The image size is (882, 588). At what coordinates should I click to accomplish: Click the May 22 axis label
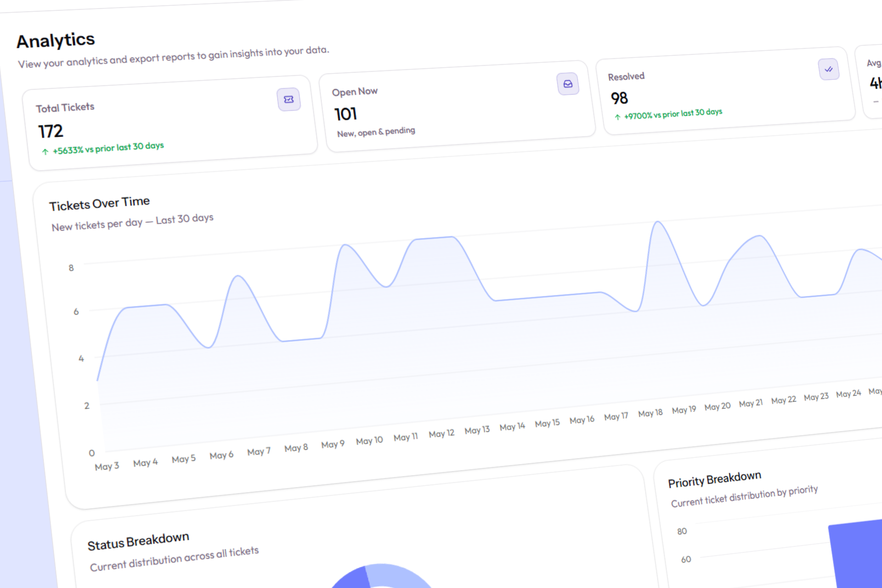(784, 400)
